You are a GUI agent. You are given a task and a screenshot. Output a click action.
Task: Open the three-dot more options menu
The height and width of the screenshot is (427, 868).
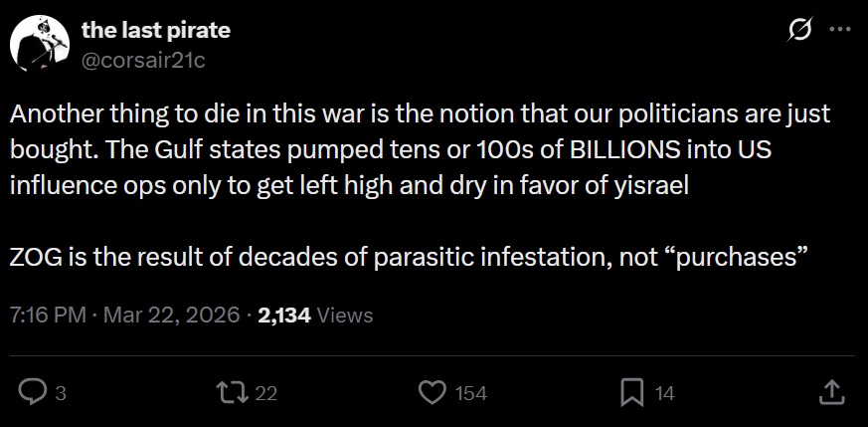pos(839,31)
